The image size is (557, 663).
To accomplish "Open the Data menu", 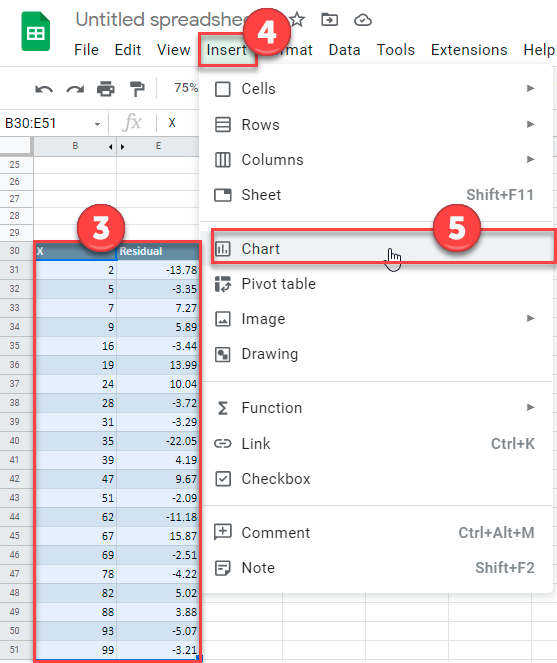I will tap(345, 50).
